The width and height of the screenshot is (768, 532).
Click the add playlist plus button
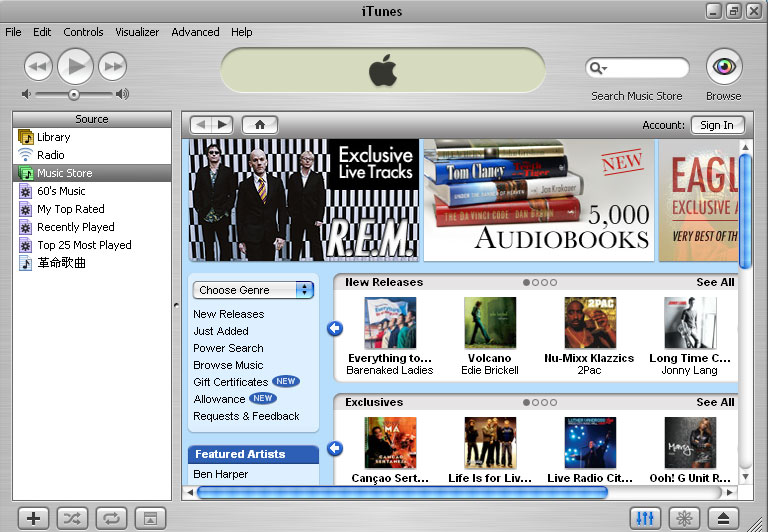click(x=33, y=518)
